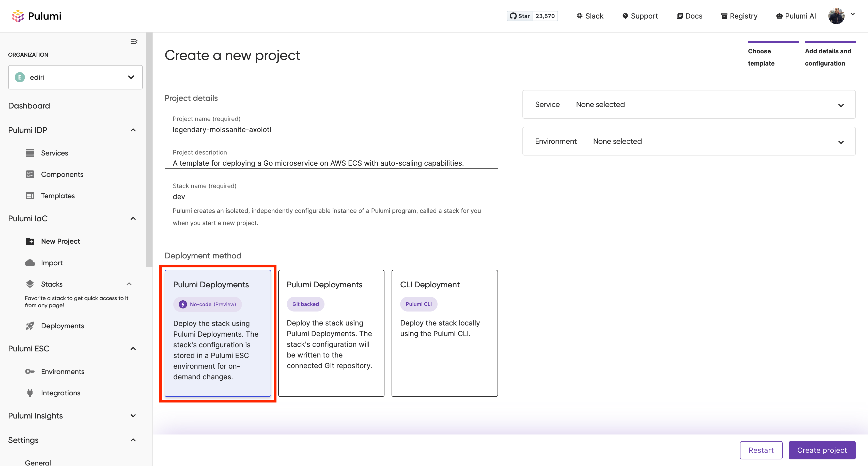The height and width of the screenshot is (466, 868).
Task: Click the Stacks layers icon
Action: click(30, 284)
